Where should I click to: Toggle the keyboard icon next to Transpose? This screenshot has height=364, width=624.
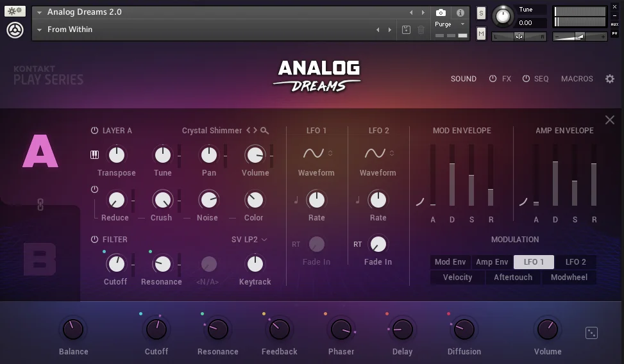pos(94,154)
